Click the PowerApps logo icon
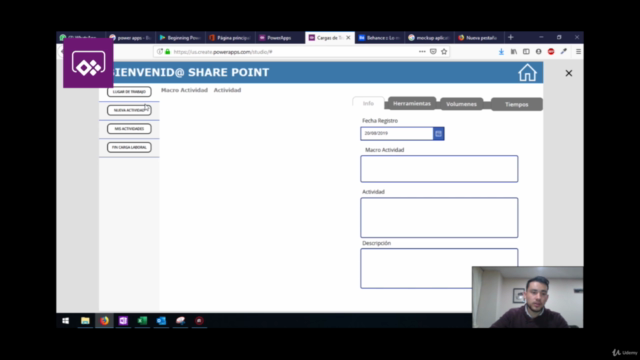The image size is (640, 360). [88, 64]
